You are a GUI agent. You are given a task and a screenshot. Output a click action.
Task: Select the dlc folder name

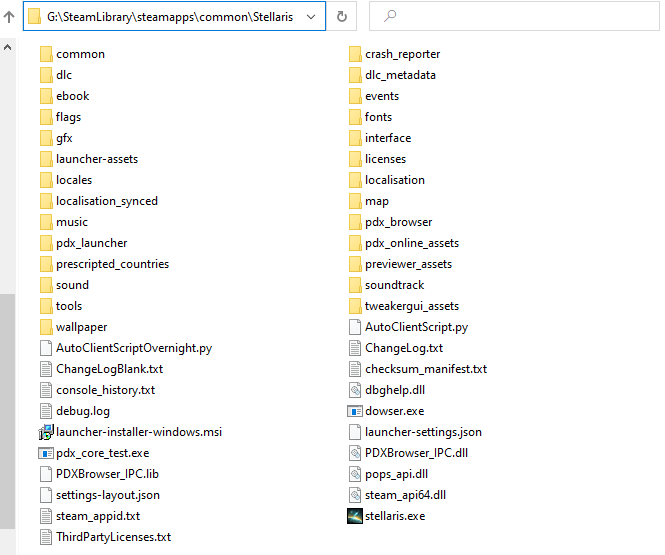[64, 75]
